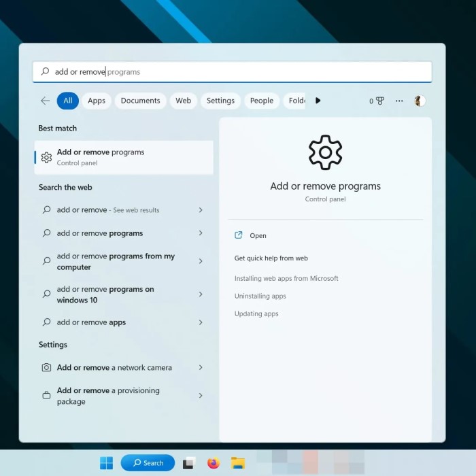Expand the provisioning package result chevron

pyautogui.click(x=201, y=396)
